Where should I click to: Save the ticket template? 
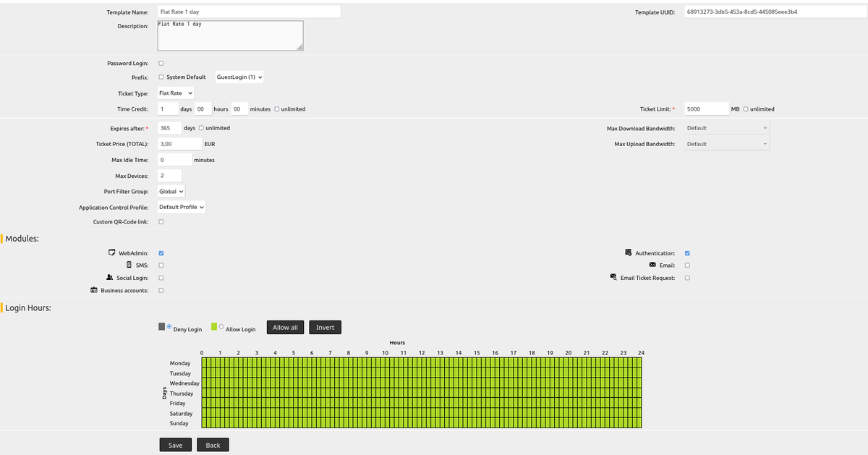pos(176,445)
